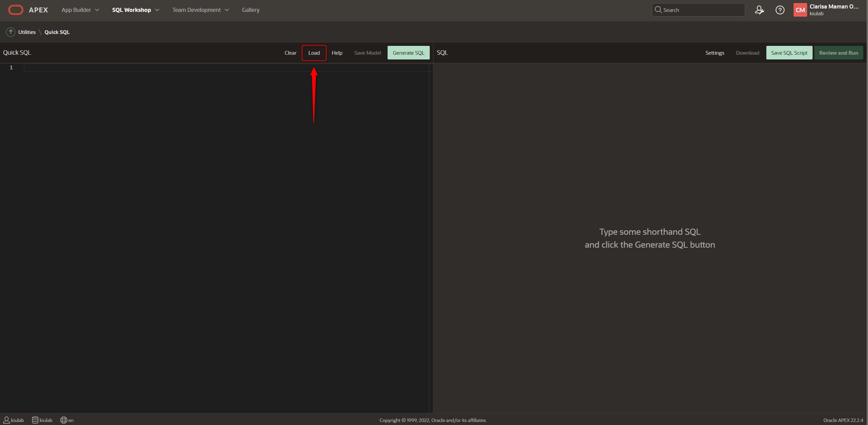Open the Gallery menu item
Image resolution: width=868 pixels, height=425 pixels.
(251, 10)
